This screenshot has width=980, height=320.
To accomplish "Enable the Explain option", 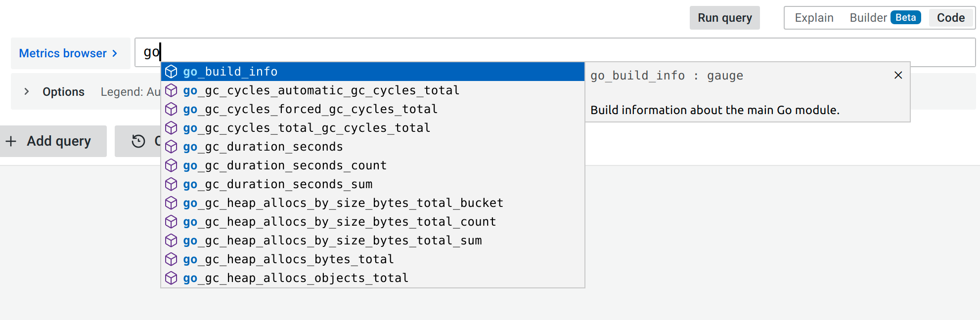I will [814, 18].
